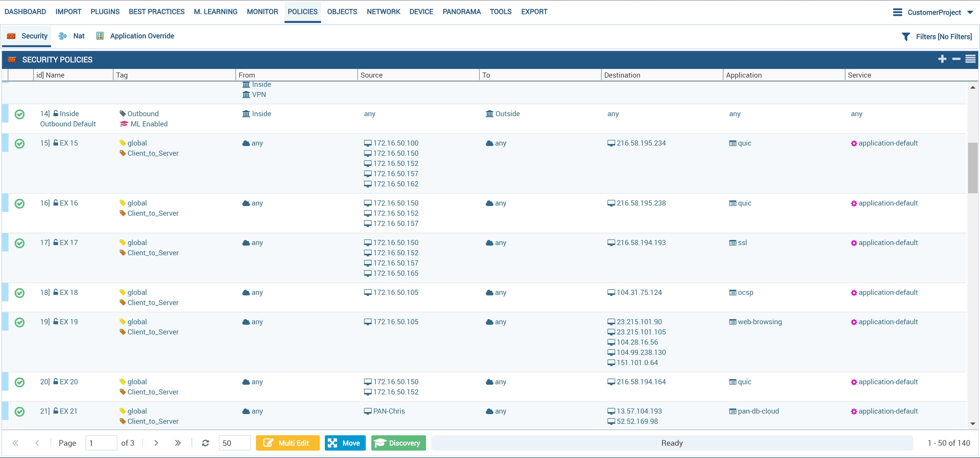This screenshot has height=458, width=980.
Task: Click the vertical scrollbar thumb
Action: pyautogui.click(x=972, y=167)
